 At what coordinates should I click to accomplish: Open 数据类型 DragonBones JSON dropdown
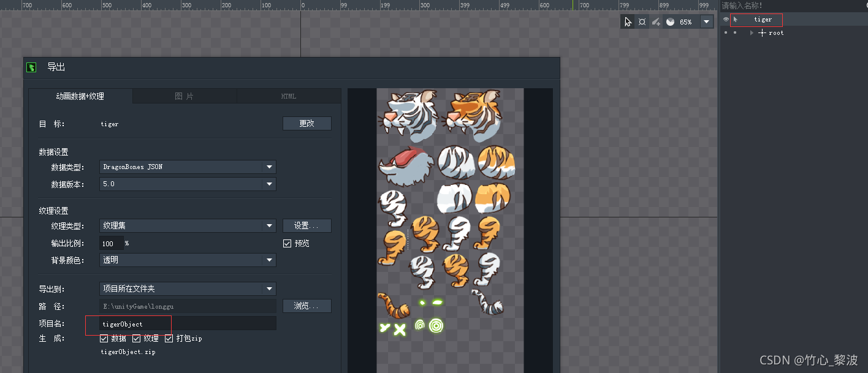coord(188,167)
